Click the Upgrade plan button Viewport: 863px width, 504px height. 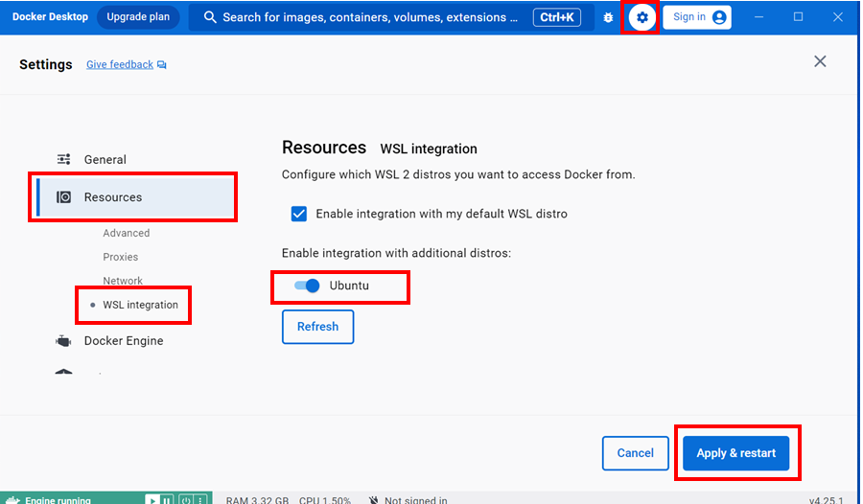(138, 17)
